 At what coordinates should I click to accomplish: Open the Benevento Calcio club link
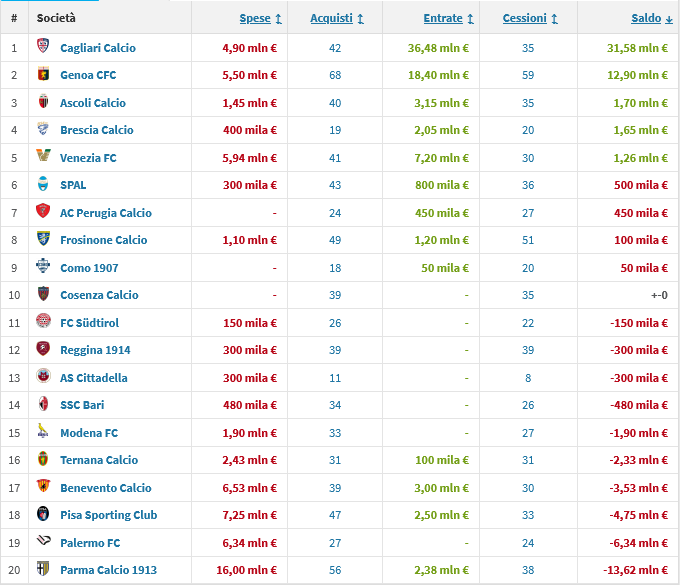click(106, 488)
